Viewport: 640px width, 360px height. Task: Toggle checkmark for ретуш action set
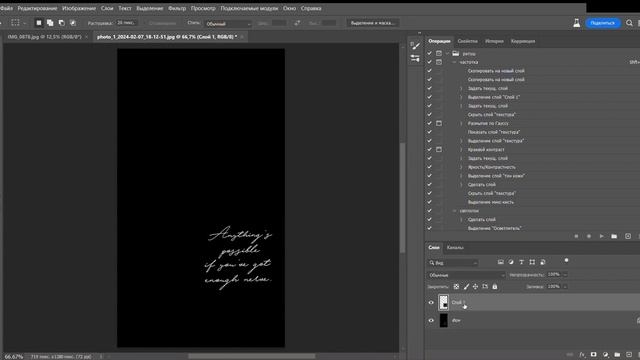(429, 53)
